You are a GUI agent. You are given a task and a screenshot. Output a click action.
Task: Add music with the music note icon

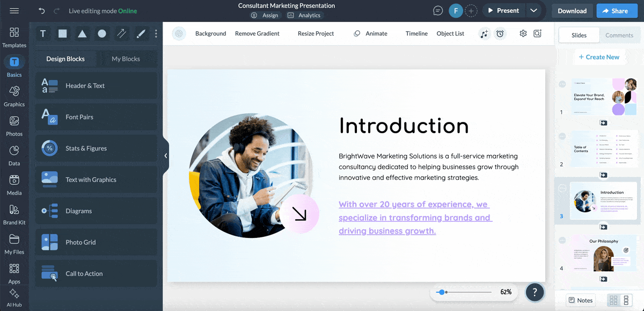[485, 33]
